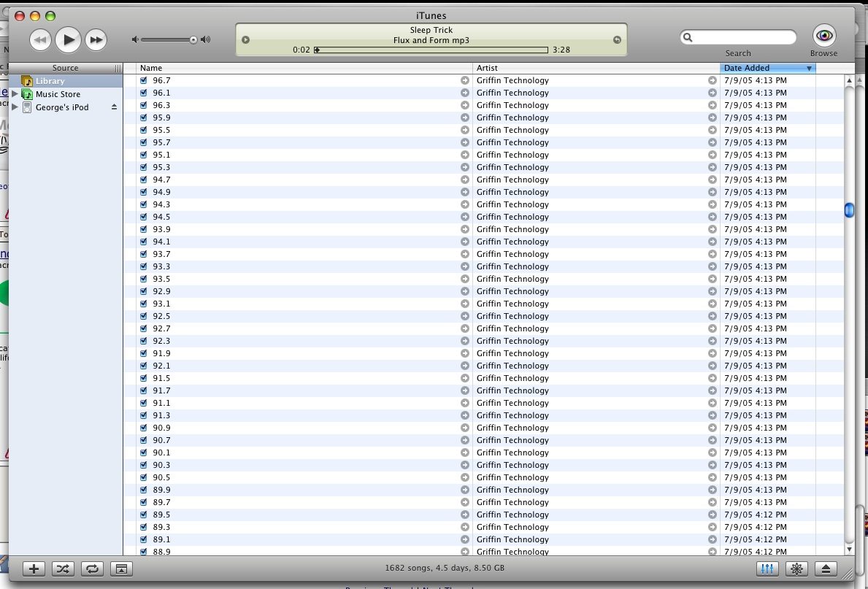This screenshot has height=589, width=868.
Task: Uncheck the checkbox for track 89.9
Action: [144, 489]
